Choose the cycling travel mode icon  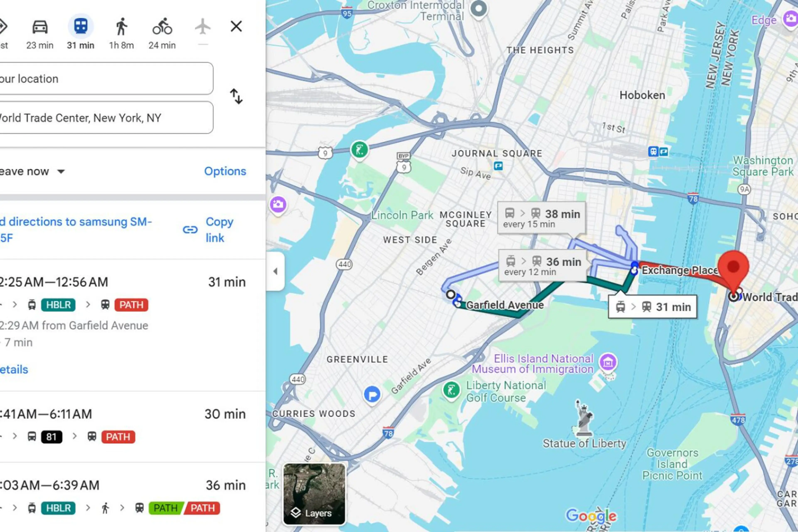tap(162, 26)
